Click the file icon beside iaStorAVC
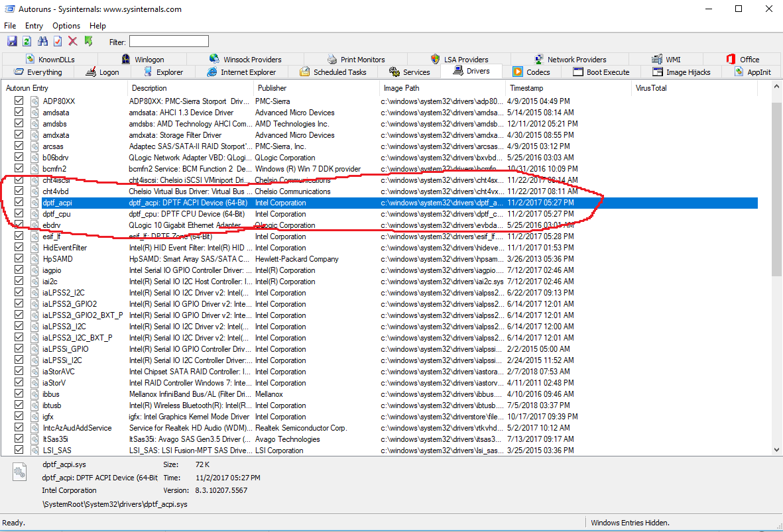783x532 pixels. [x=34, y=372]
